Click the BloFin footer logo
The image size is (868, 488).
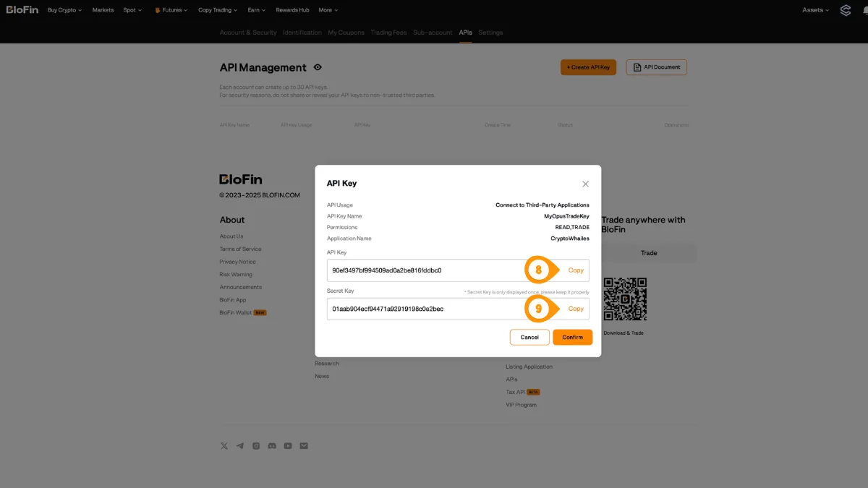[x=241, y=179]
